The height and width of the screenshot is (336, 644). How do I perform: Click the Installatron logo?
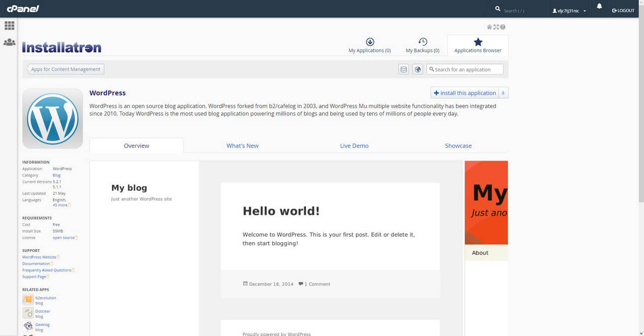point(62,47)
